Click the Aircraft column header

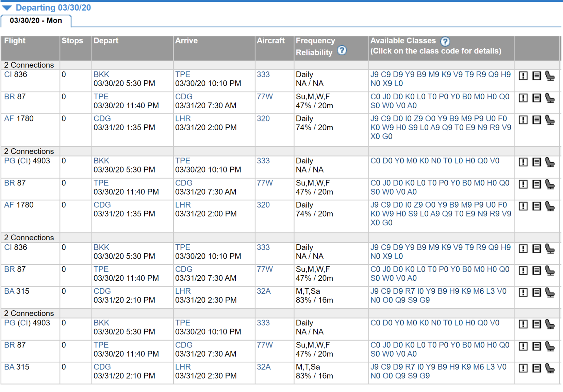[x=271, y=41]
